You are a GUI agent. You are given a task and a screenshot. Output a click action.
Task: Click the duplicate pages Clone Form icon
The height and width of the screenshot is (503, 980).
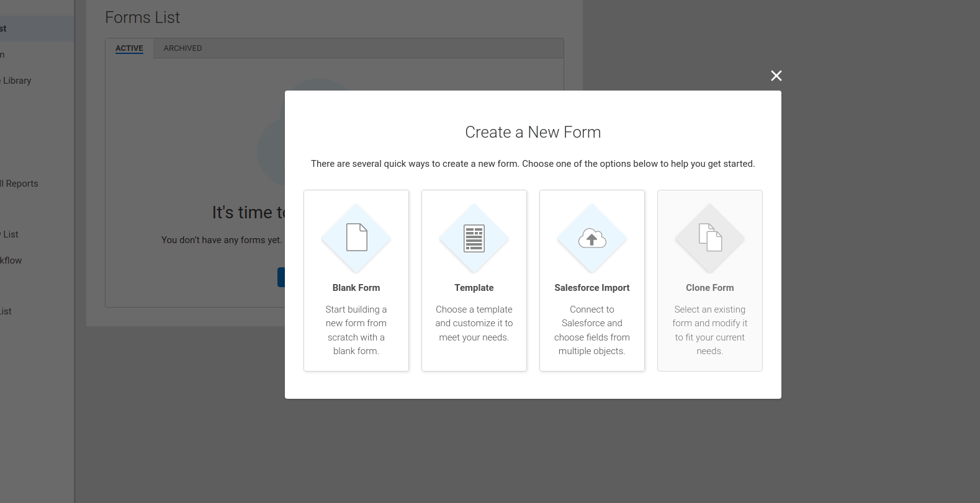click(710, 238)
